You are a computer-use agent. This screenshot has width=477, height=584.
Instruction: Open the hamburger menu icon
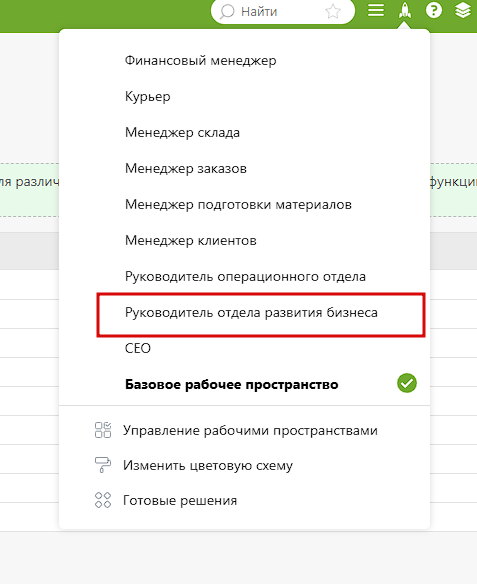(376, 10)
